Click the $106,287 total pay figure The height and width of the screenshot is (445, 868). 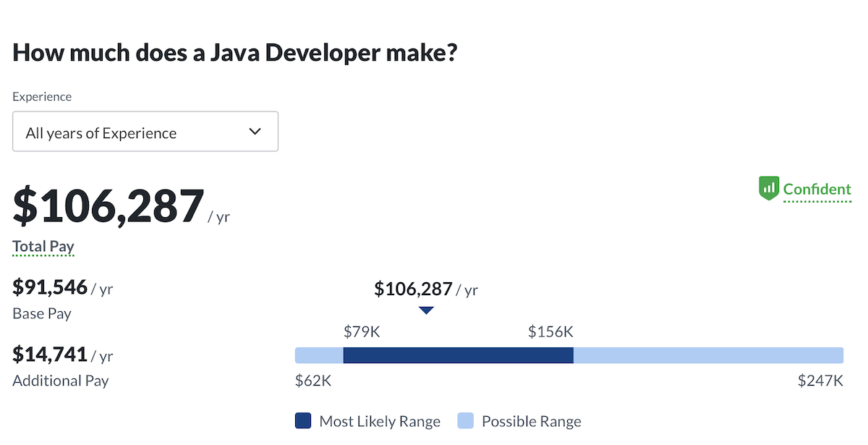(x=109, y=206)
